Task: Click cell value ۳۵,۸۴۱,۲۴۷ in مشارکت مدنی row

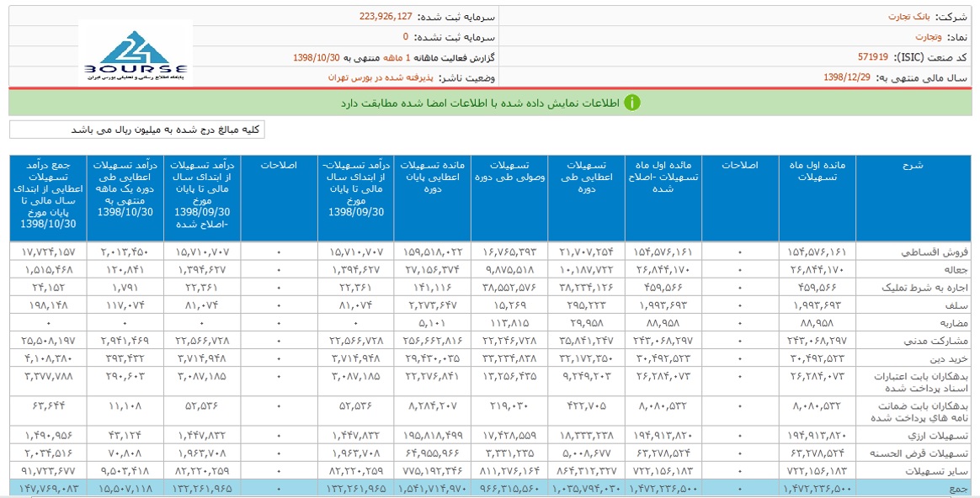Action: pyautogui.click(x=586, y=342)
